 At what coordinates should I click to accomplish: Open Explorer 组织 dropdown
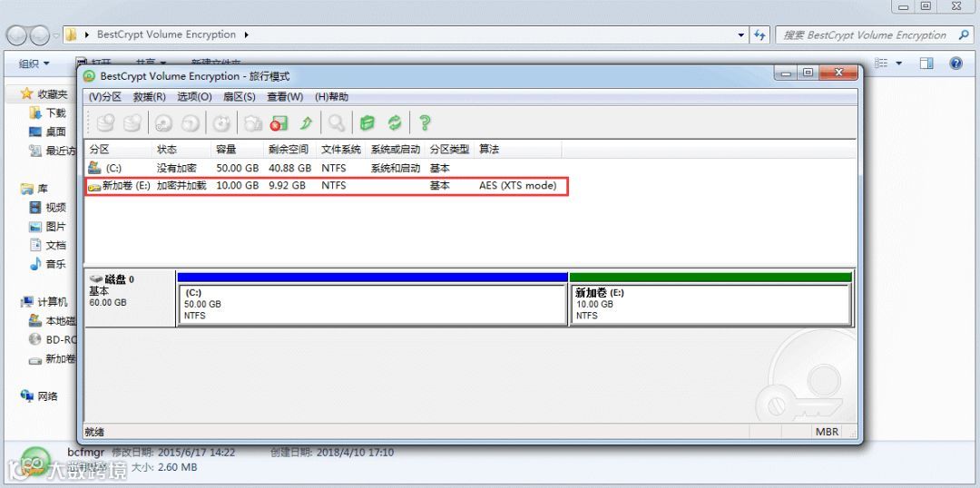[34, 63]
